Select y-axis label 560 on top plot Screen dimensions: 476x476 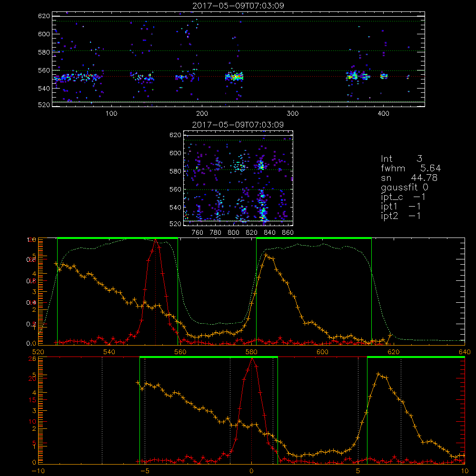(x=44, y=70)
